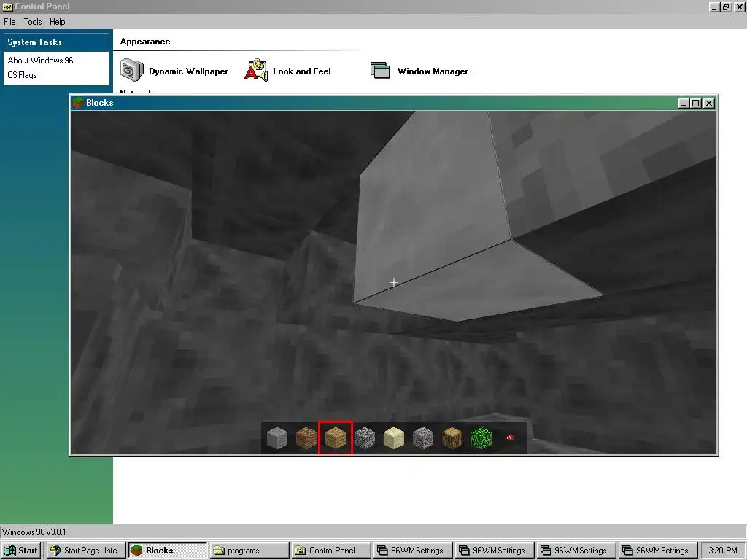Minimize the Control Panel window

point(714,7)
